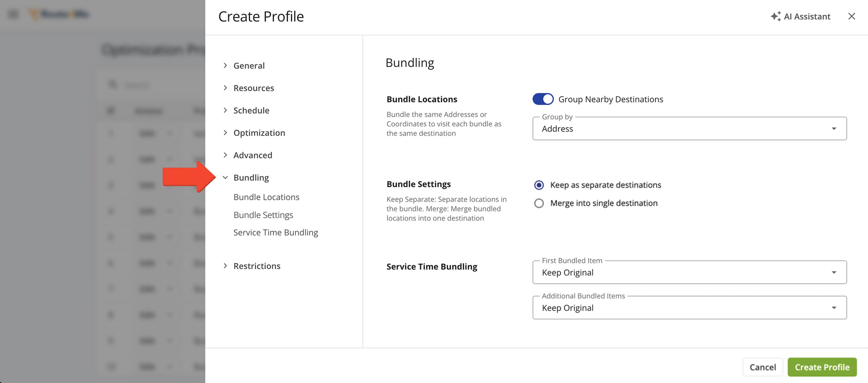Toggle Group Nearby Destinations switch
868x383 pixels.
(543, 99)
